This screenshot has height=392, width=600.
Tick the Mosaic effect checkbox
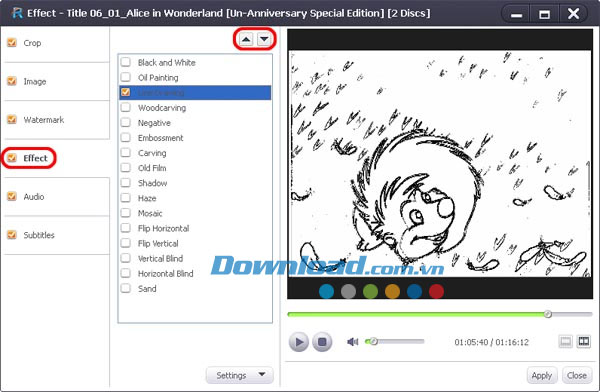point(126,213)
